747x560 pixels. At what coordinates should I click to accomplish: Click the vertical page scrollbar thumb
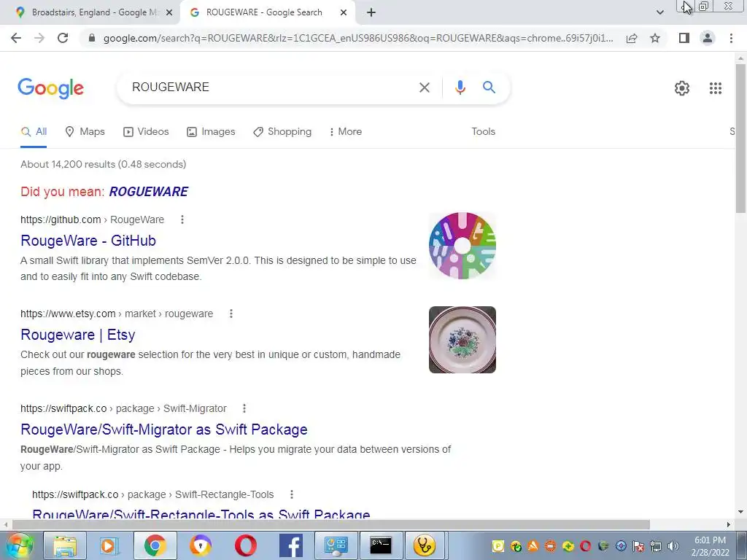click(740, 138)
